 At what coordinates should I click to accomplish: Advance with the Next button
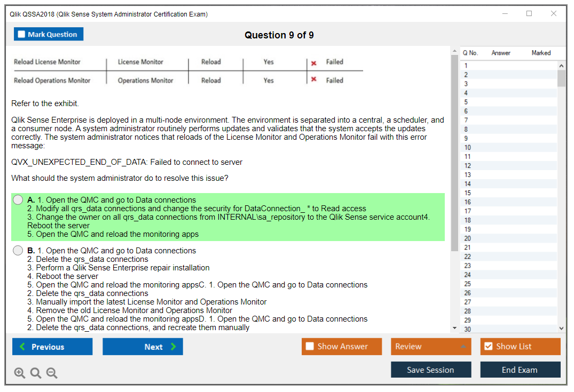143,347
